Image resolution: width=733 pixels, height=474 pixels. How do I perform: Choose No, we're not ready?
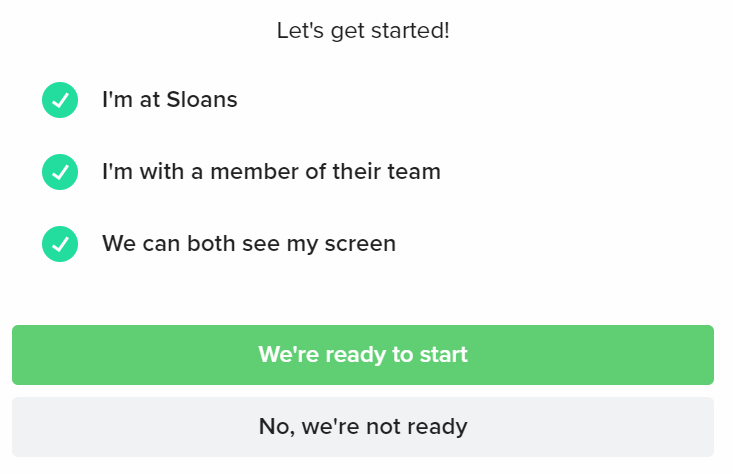coord(363,427)
